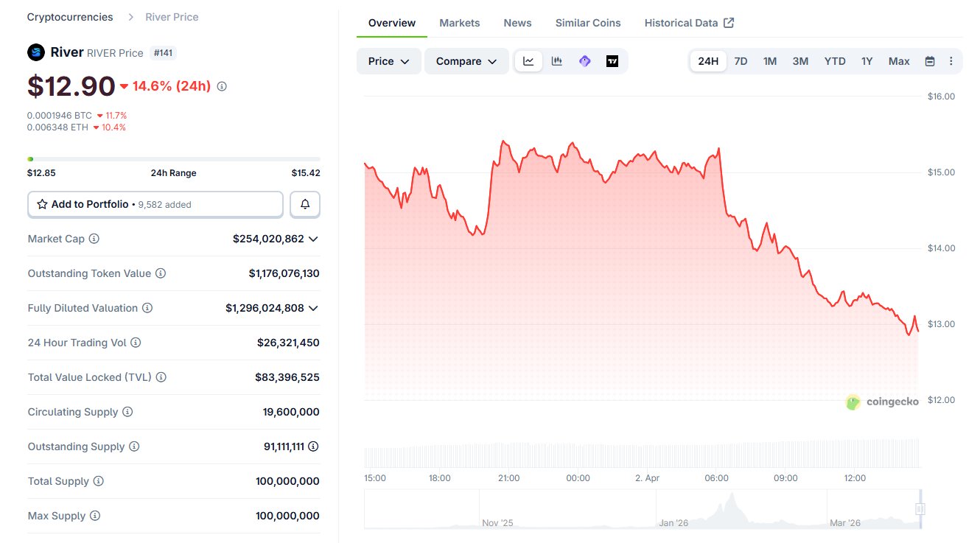Select the 1Y time range
The width and height of the screenshot is (980, 543).
(x=867, y=61)
